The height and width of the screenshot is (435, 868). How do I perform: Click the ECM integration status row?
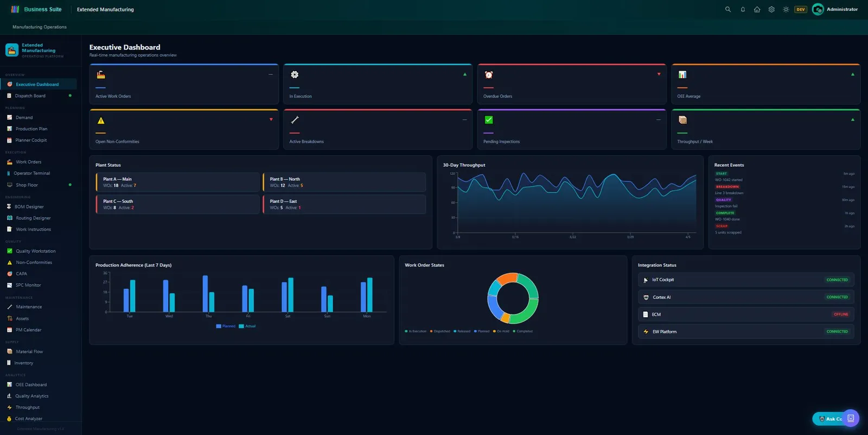click(x=746, y=314)
